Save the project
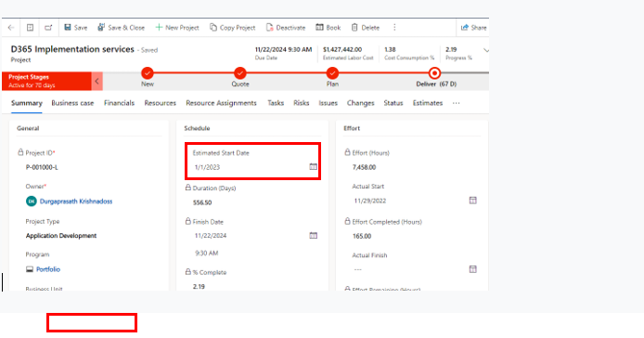 [x=76, y=28]
